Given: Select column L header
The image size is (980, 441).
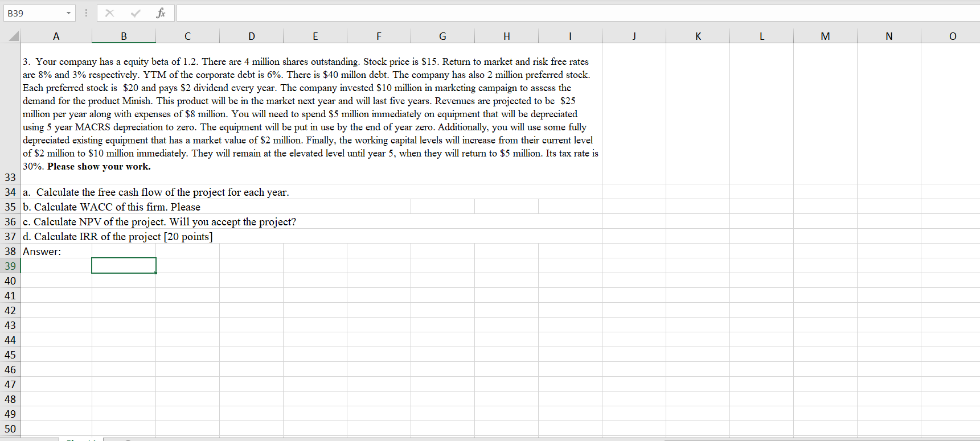Looking at the screenshot, I should (x=761, y=36).
